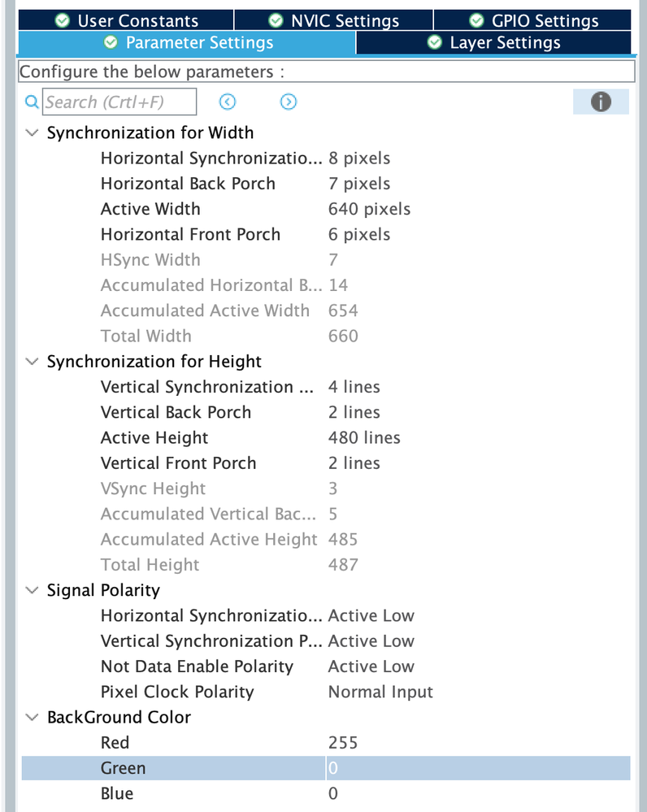Select the Not Data Enable Polarity label
Viewport: 647px width, 812px height.
point(198,667)
